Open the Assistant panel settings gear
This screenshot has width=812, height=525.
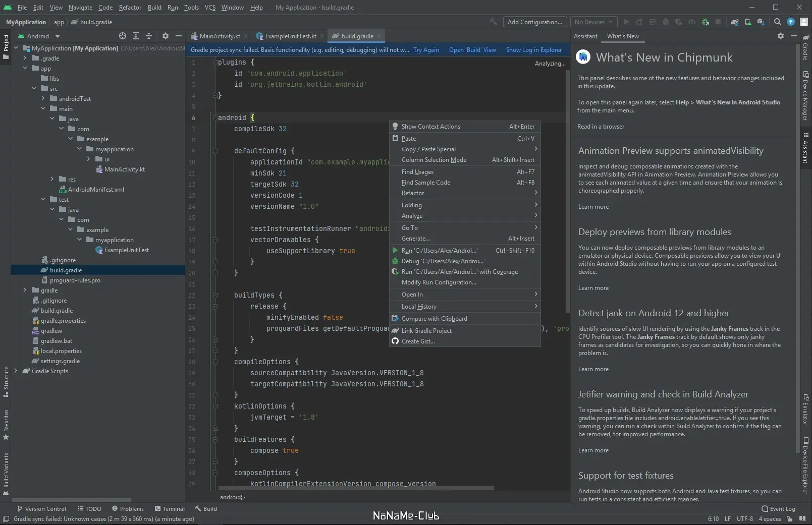(781, 36)
